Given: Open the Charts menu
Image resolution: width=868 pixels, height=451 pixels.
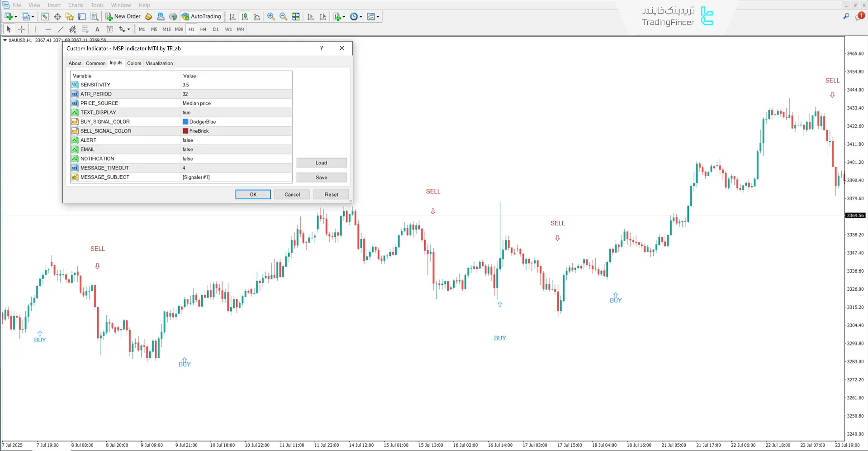Looking at the screenshot, I should 76,5.
